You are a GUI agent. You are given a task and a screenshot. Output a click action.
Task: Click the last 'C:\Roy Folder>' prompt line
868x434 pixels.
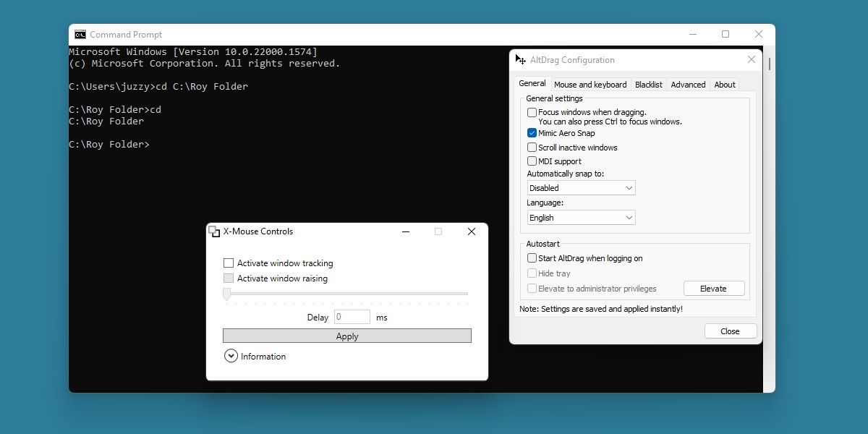pos(109,145)
